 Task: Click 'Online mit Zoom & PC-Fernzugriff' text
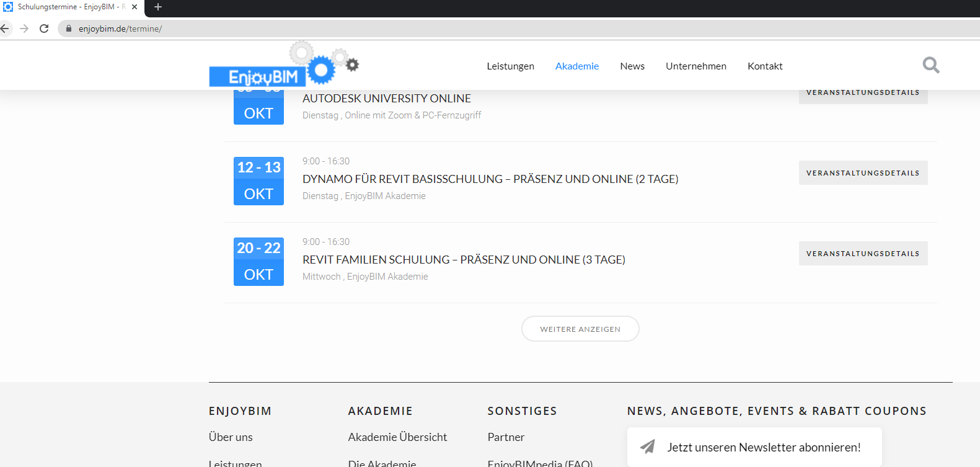click(x=413, y=115)
